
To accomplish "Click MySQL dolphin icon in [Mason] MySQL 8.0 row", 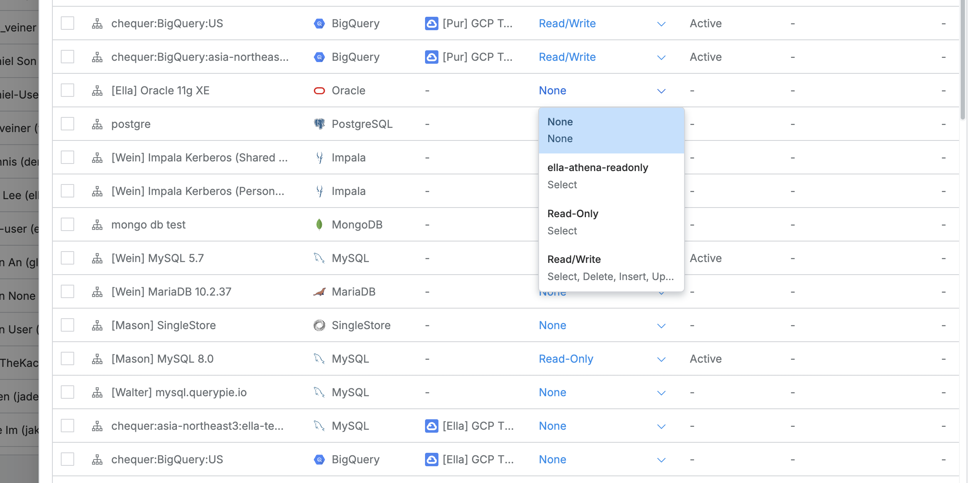I will pos(319,359).
